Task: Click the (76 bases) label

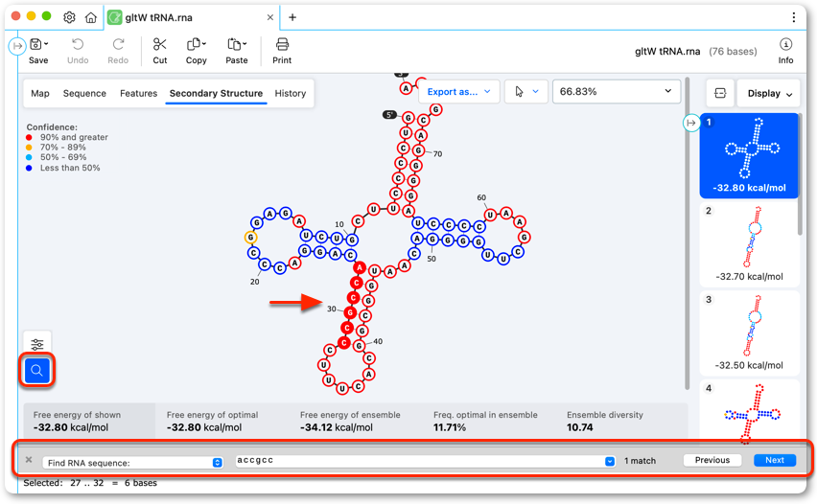Action: 733,51
